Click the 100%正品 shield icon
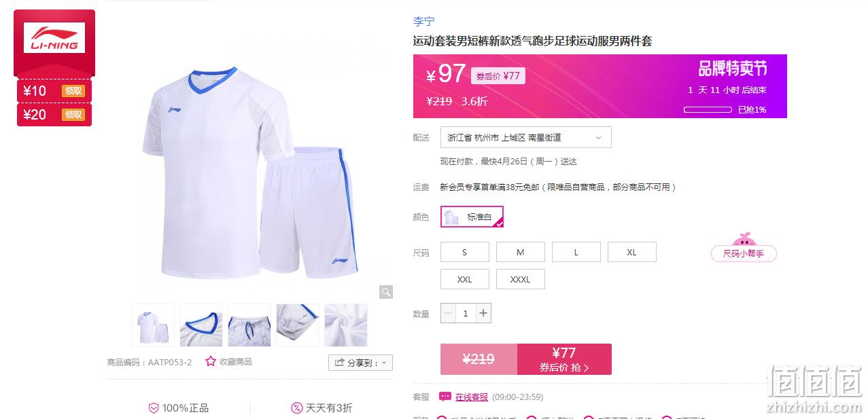 click(x=154, y=408)
